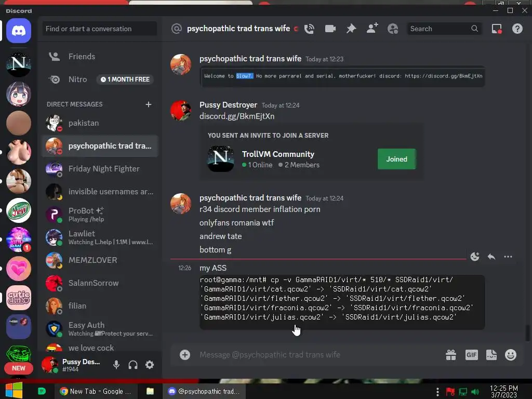Click the Welcome to Slow7 image attachment
Viewport: 532px width, 399px height.
click(343, 76)
